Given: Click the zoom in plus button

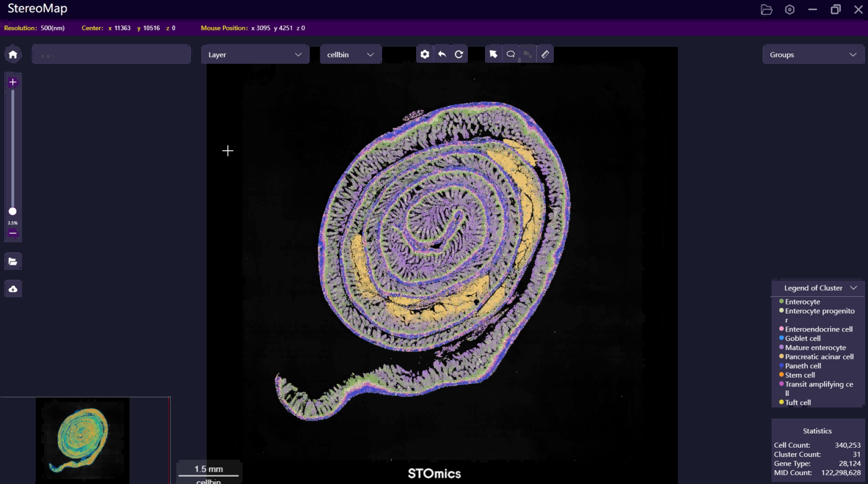Looking at the screenshot, I should point(13,82).
